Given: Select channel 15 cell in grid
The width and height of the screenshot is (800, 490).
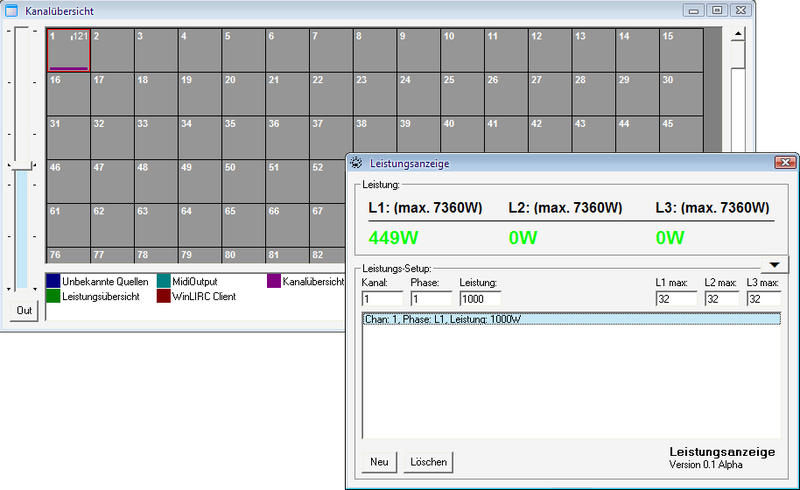Looking at the screenshot, I should (x=680, y=49).
